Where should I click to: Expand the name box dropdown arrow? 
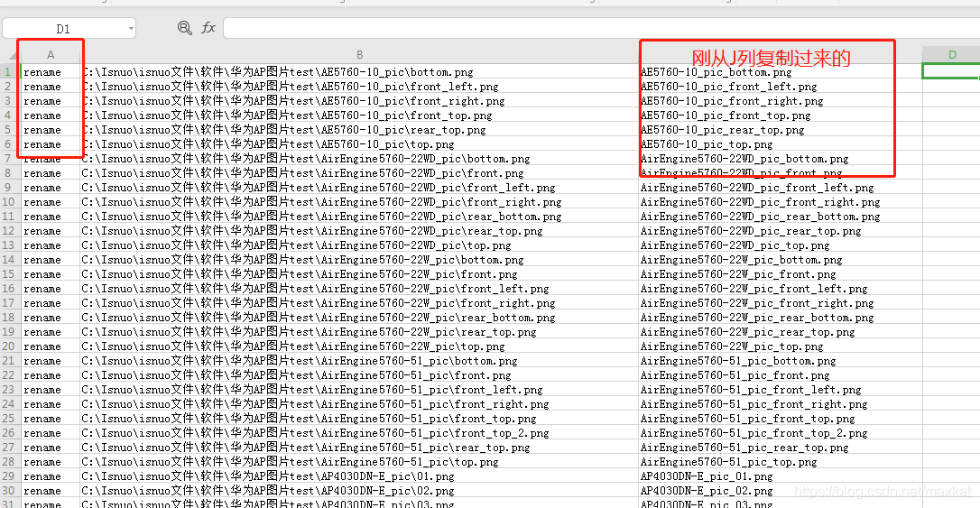pos(131,28)
